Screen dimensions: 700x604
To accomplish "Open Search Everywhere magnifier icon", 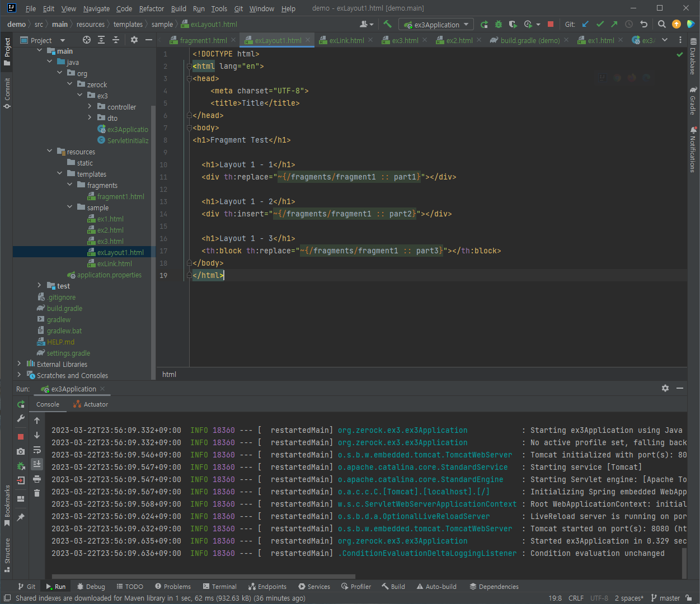I will pyautogui.click(x=662, y=24).
